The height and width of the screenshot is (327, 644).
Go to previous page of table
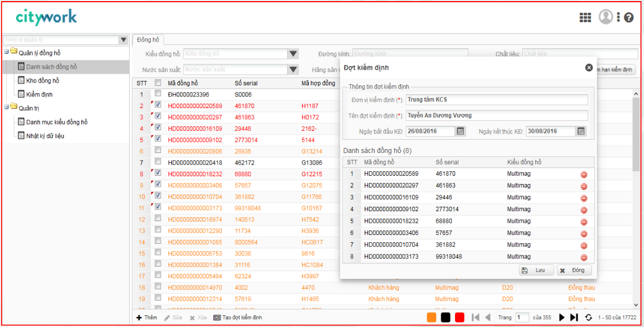point(488,318)
